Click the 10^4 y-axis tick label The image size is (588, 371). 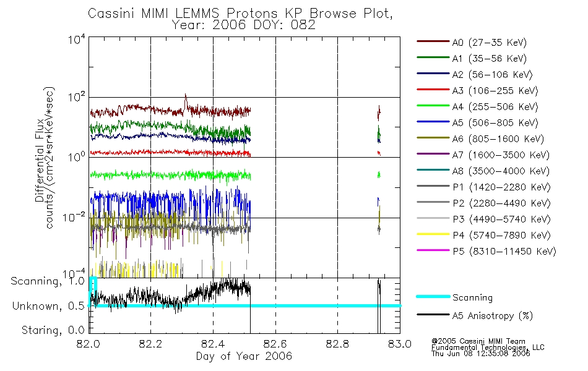tap(76, 39)
